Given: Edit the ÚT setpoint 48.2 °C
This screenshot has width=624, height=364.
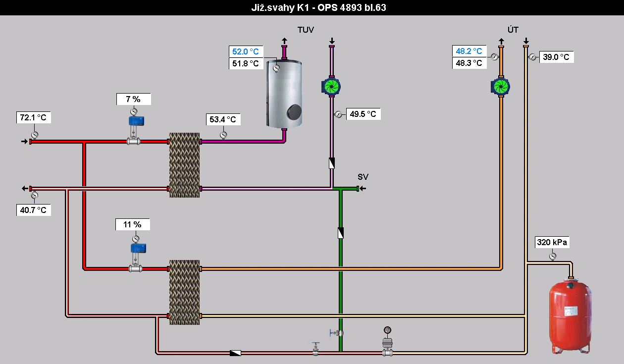Looking at the screenshot, I should tap(469, 52).
